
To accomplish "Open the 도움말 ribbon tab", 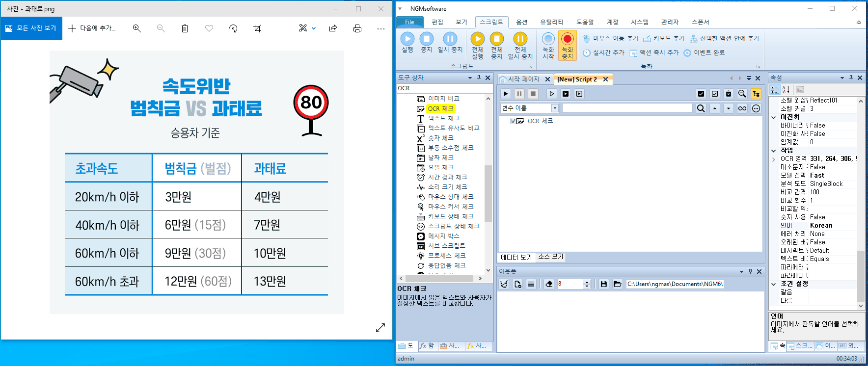I will pyautogui.click(x=585, y=22).
